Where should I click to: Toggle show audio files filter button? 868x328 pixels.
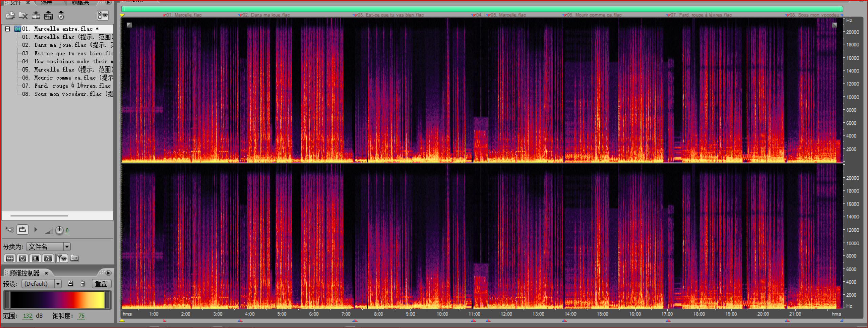point(9,258)
